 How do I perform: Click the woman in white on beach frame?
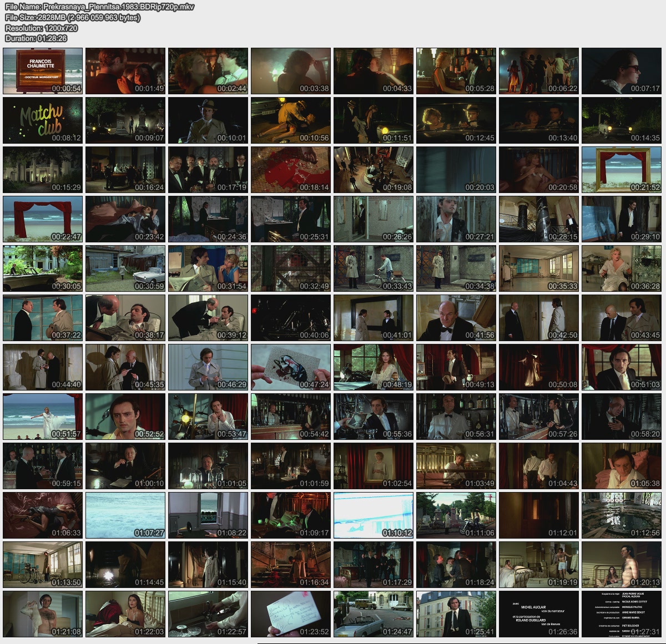tap(43, 417)
